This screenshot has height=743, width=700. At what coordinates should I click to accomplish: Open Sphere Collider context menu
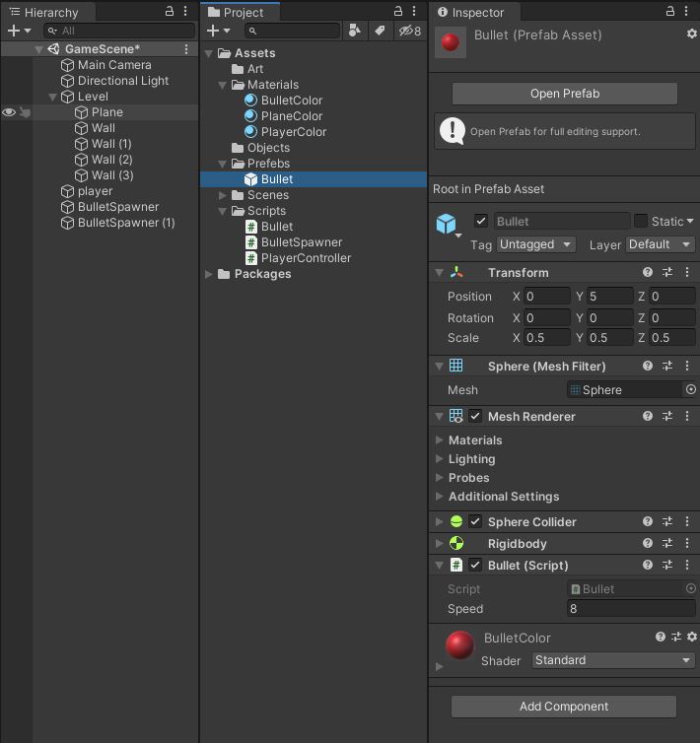pos(687,521)
